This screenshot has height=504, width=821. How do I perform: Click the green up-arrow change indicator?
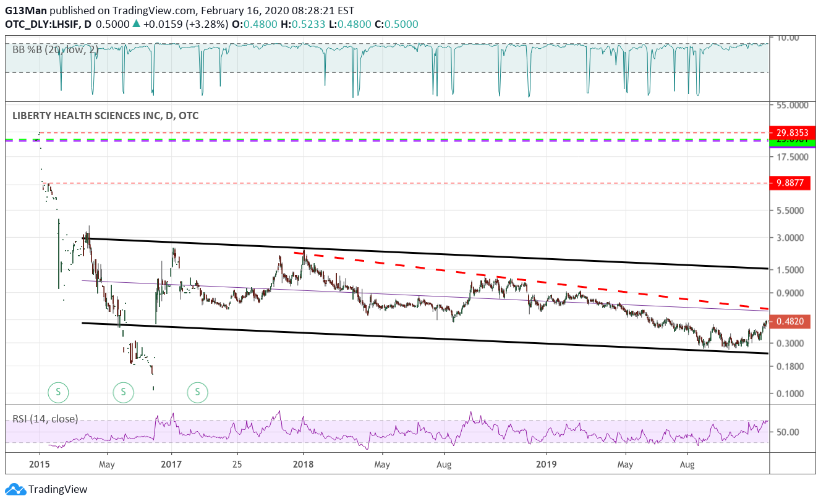(x=137, y=24)
